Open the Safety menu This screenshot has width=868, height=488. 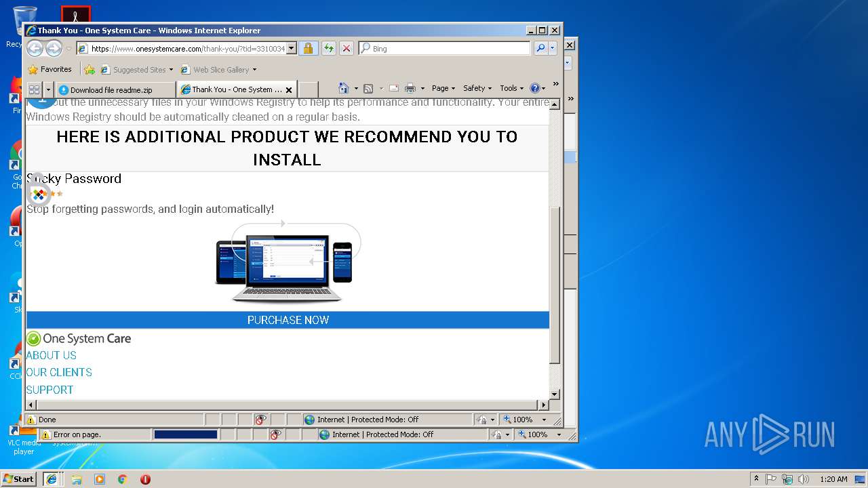point(477,88)
